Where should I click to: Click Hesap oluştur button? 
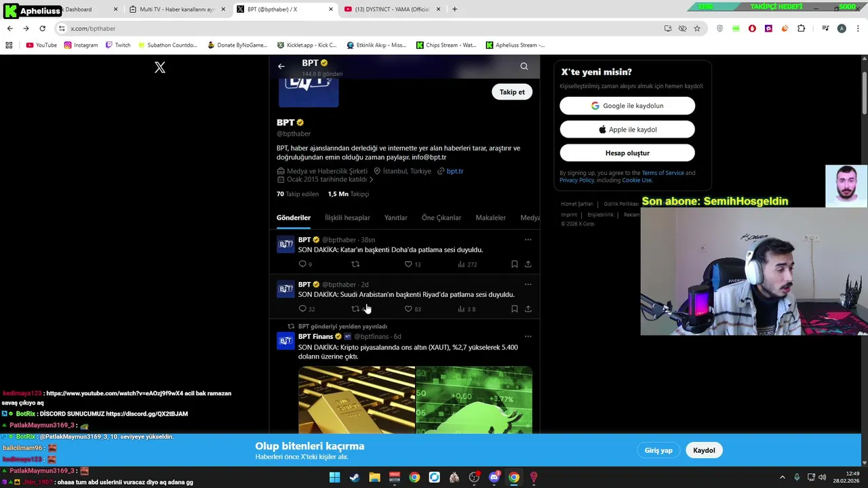627,153
